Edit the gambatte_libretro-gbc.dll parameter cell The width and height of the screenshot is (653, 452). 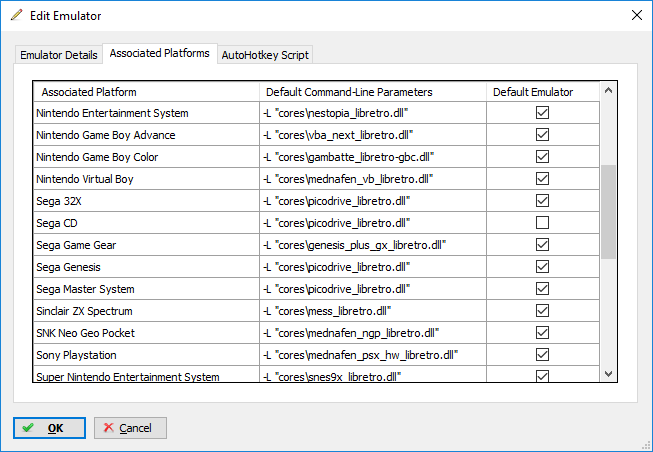point(373,157)
